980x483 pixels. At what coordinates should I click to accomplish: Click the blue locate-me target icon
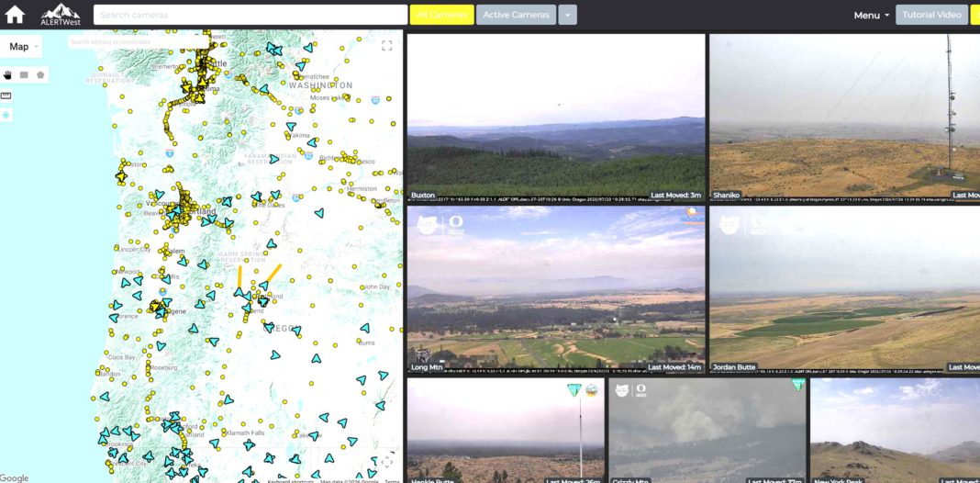pos(6,115)
